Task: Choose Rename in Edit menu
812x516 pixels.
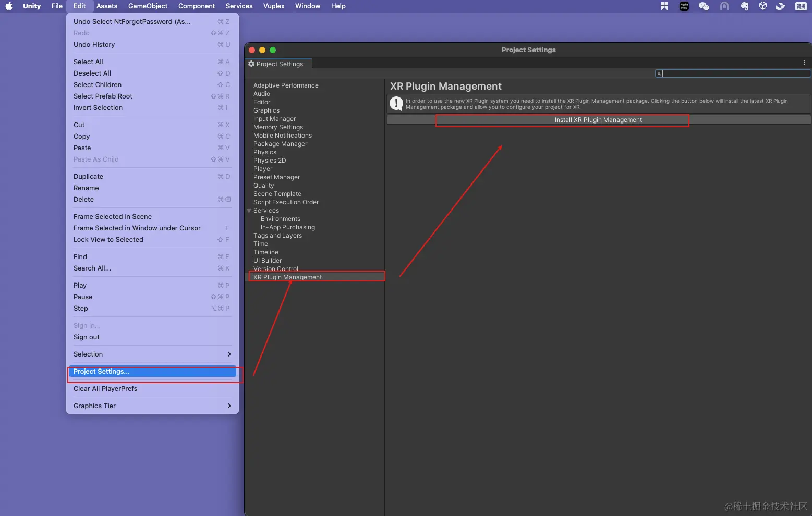Action: click(x=152, y=188)
